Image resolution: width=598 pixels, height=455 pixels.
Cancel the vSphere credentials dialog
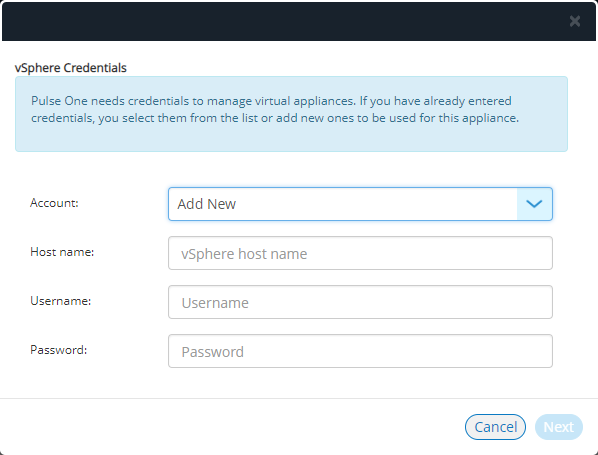click(495, 427)
